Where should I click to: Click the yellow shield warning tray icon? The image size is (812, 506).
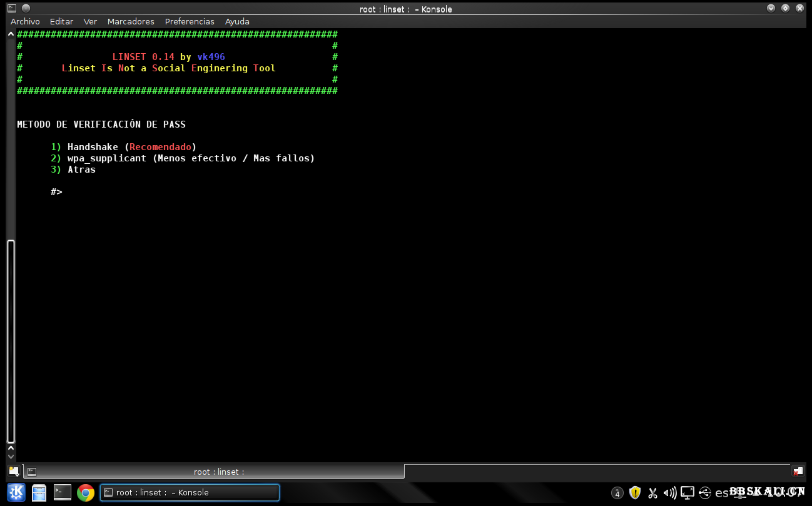[x=635, y=493]
